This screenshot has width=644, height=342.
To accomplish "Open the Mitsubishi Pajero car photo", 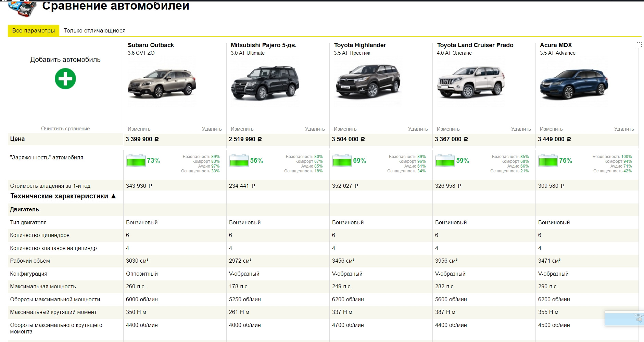I will coord(265,83).
